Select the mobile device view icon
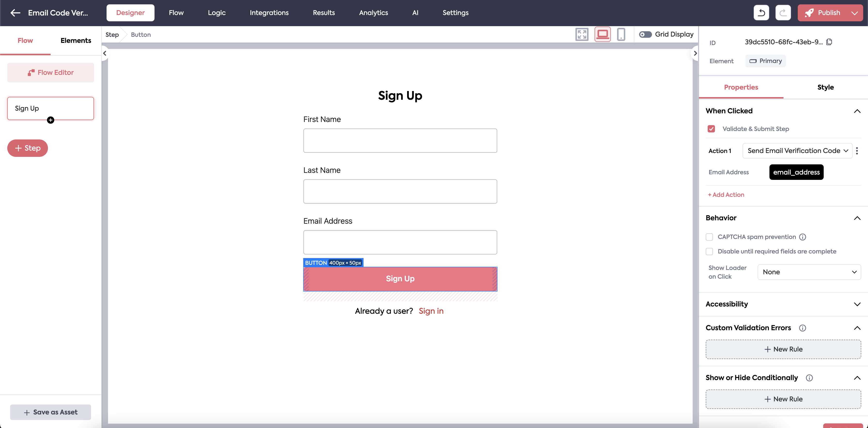Image resolution: width=868 pixels, height=428 pixels. click(621, 34)
